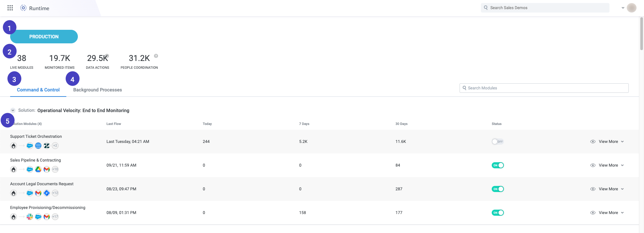This screenshot has width=644, height=233.
Task: Click the Runtime gear logo icon
Action: [x=23, y=8]
